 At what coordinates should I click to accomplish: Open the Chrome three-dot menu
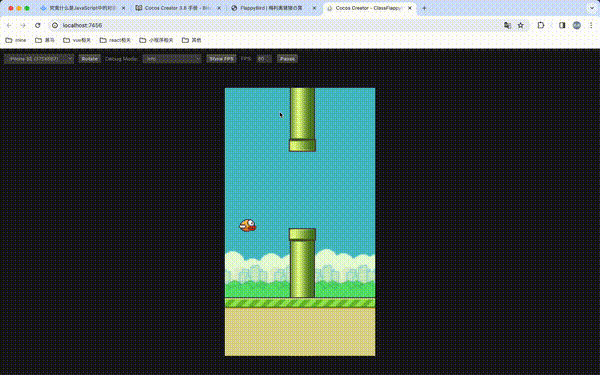click(x=591, y=25)
